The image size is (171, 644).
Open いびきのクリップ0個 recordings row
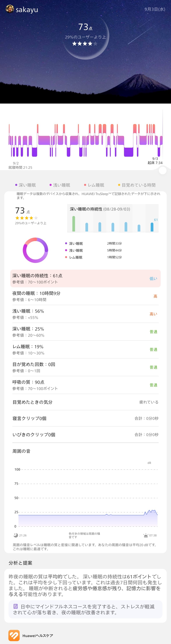[85, 434]
